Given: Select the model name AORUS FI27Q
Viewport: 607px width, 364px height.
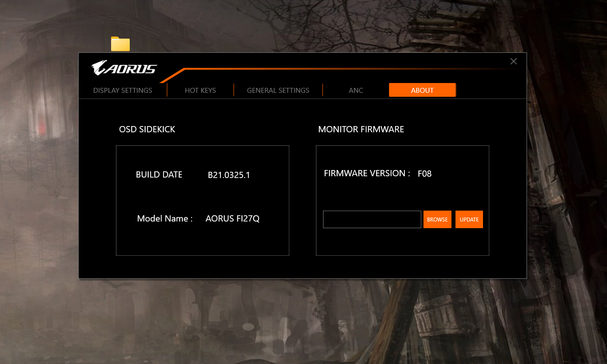Looking at the screenshot, I should point(232,218).
